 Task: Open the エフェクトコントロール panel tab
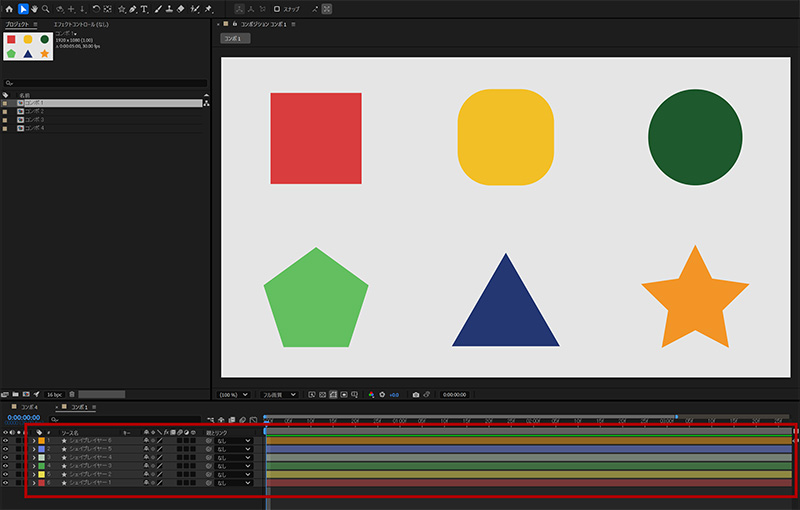(x=80, y=23)
